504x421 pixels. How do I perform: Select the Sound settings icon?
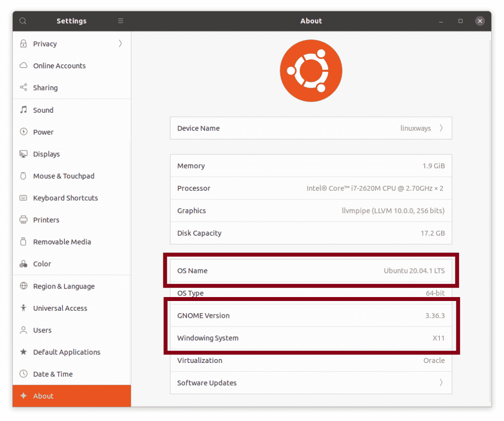coord(24,110)
